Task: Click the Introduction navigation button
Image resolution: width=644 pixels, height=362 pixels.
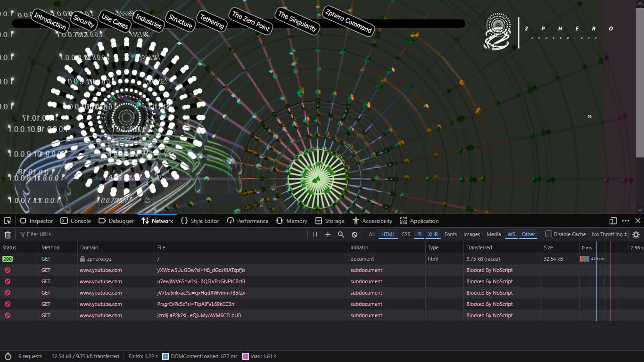Action: (x=50, y=21)
